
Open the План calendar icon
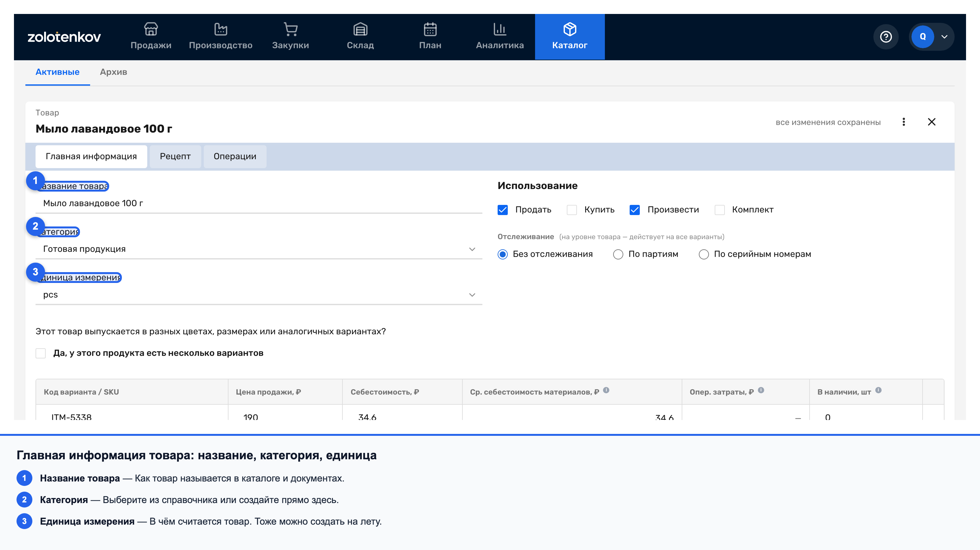[x=430, y=29]
